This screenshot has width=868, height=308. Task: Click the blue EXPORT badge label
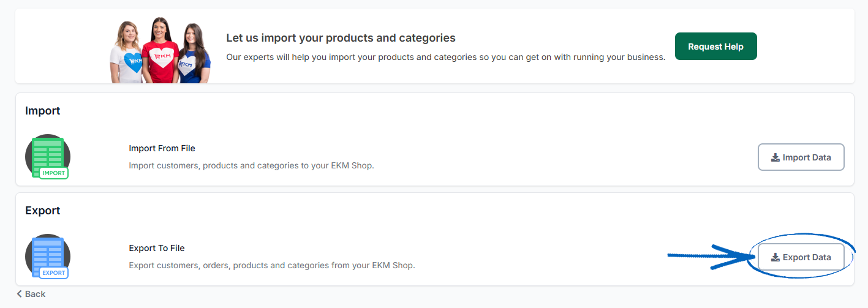(53, 273)
